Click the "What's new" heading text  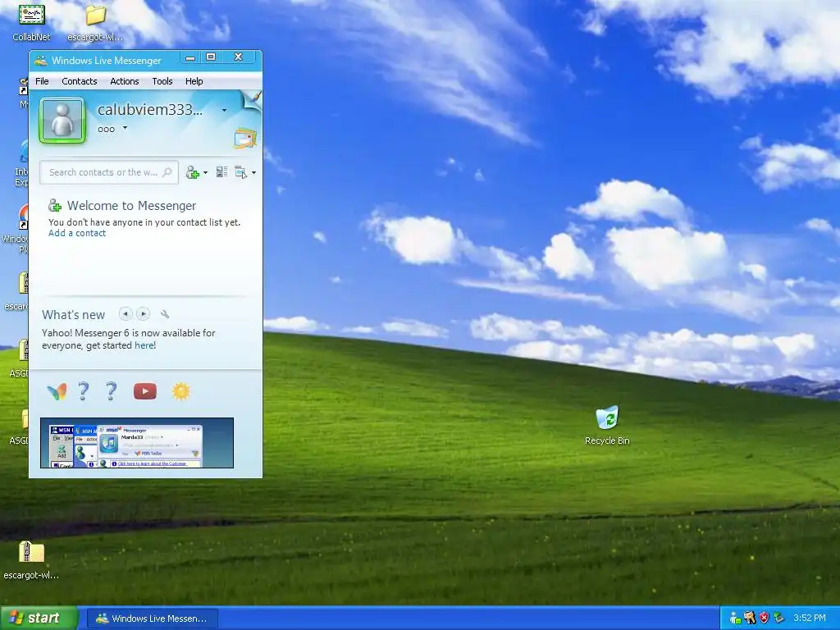pos(73,315)
